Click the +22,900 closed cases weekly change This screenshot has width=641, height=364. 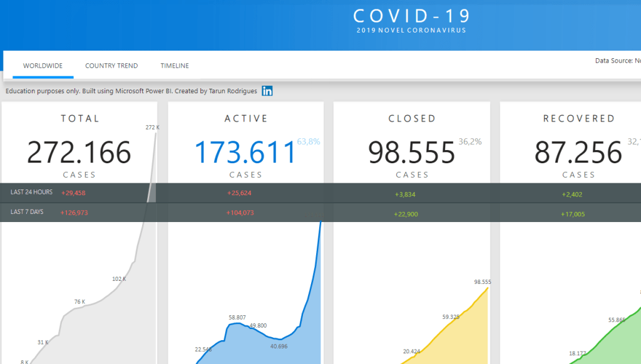click(x=405, y=214)
